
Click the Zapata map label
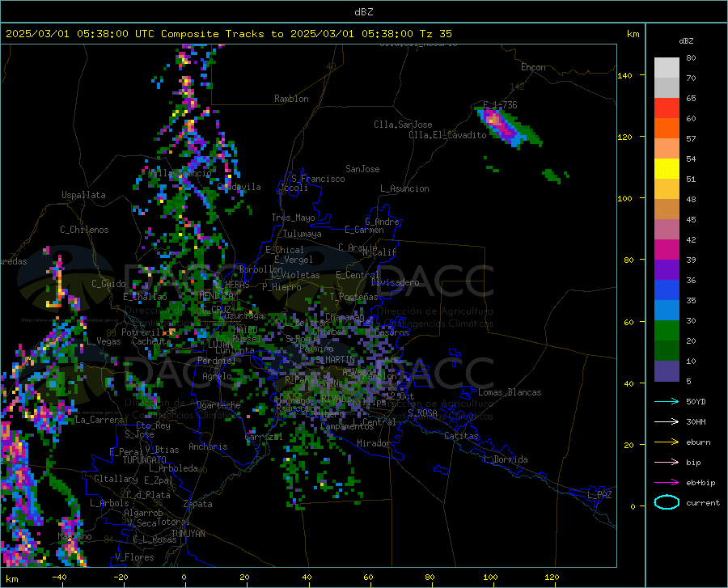[x=198, y=504]
